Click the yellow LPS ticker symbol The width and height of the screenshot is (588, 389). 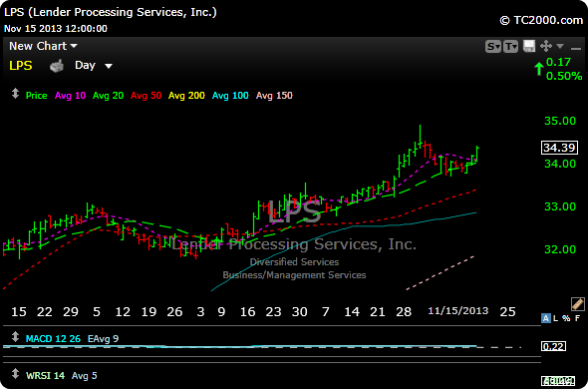click(x=21, y=66)
